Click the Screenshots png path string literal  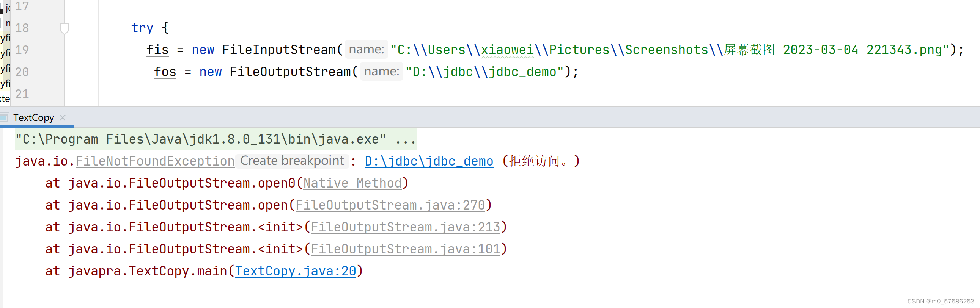coord(670,50)
